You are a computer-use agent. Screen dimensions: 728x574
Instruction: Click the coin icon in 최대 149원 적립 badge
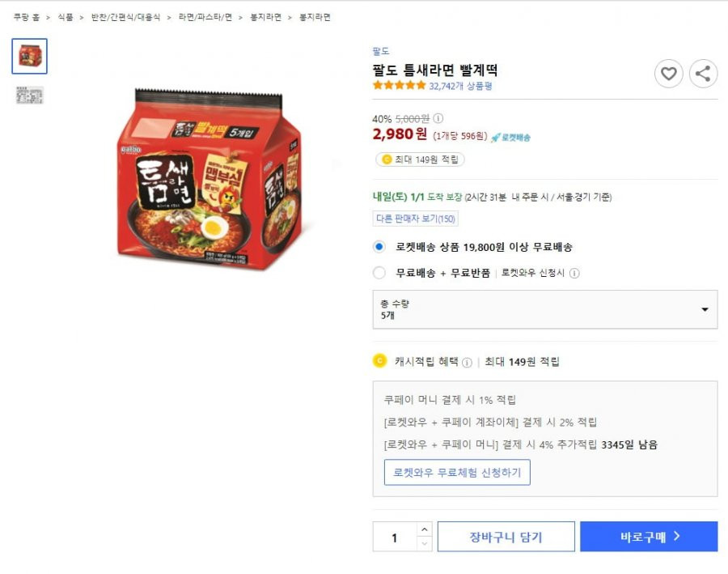coord(387,159)
